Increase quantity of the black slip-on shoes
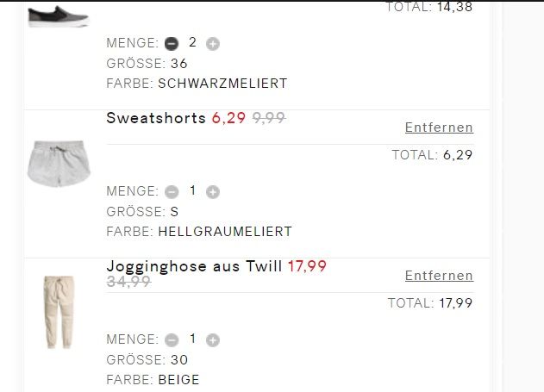Screen dimensions: 544x392 tap(213, 43)
